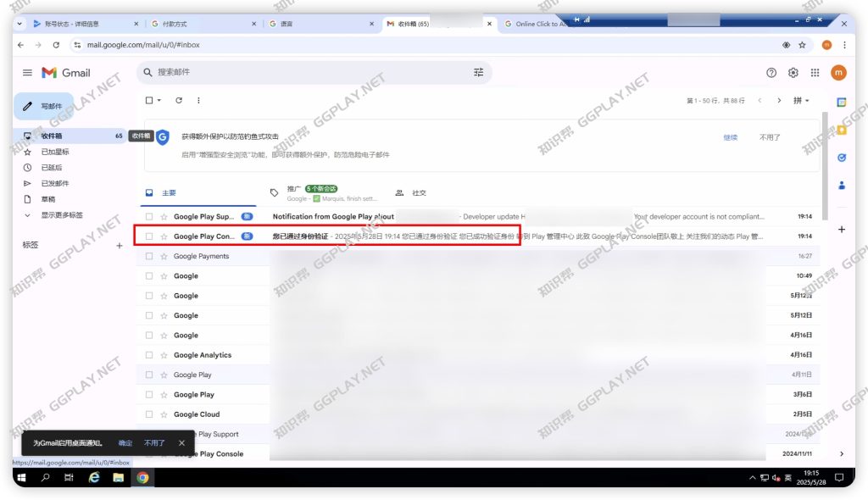The height and width of the screenshot is (500, 868).
Task: Dismiss the enhanced protection banner with no thanks
Action: [x=770, y=137]
